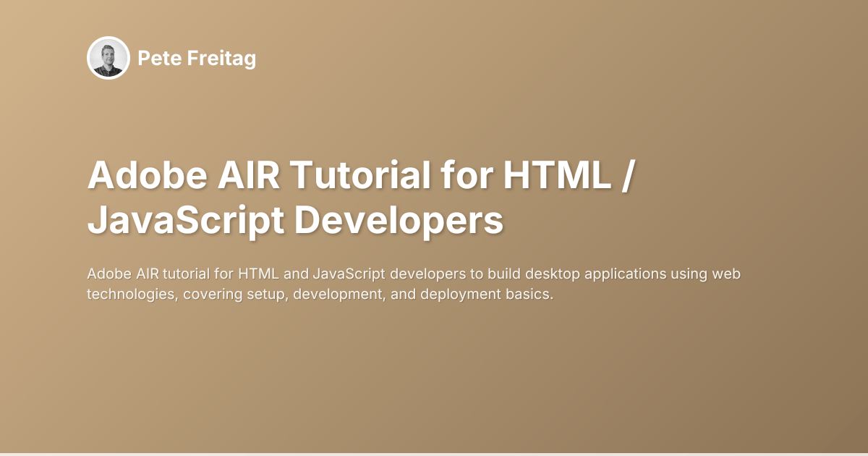868x456 pixels.
Task: Click HTML in the main heading
Action: point(557,175)
